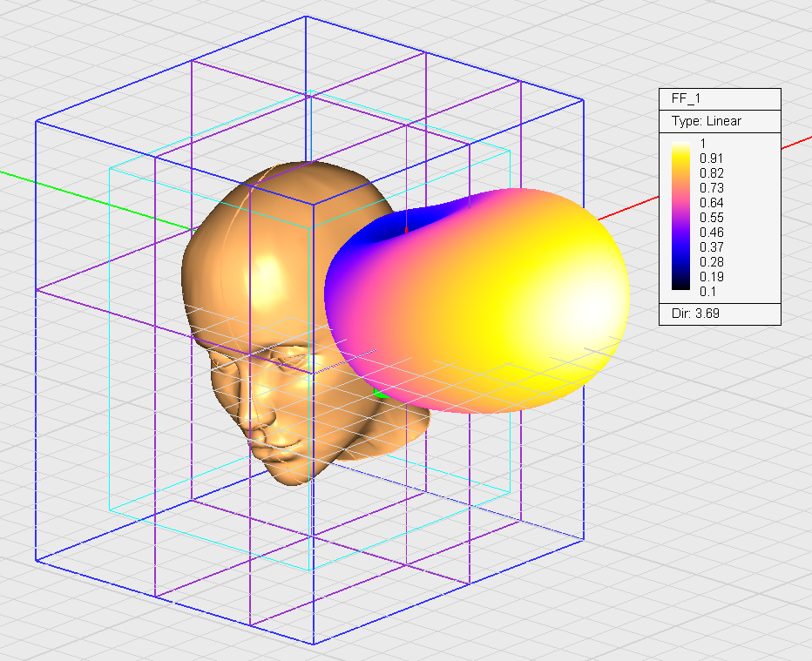Screen dimensions: 812x661
Task: Click the FF_1 legend title
Action: pos(687,98)
